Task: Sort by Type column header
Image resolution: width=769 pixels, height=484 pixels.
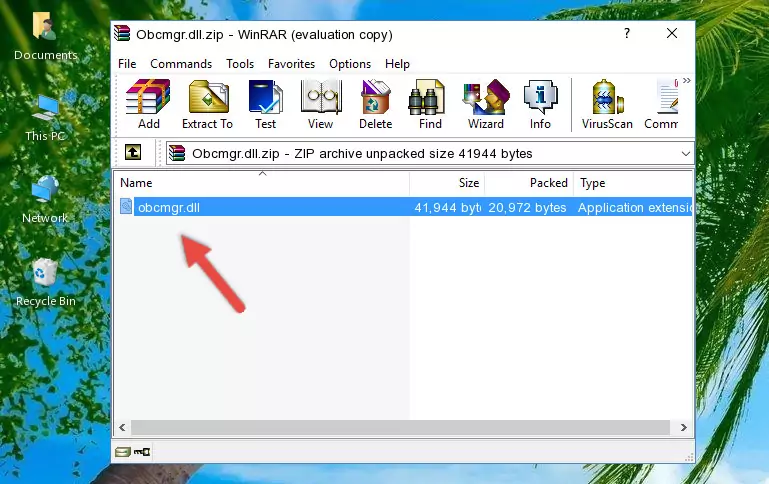Action: [633, 183]
